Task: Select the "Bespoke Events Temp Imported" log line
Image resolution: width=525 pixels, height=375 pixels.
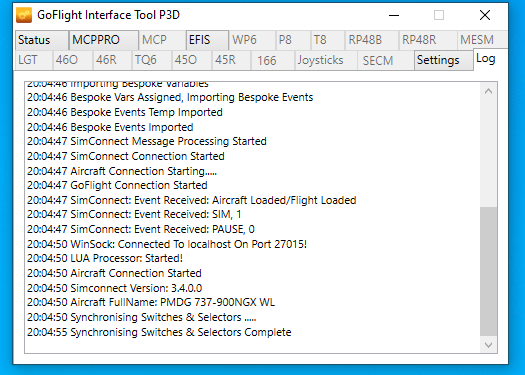Action: pyautogui.click(x=125, y=112)
